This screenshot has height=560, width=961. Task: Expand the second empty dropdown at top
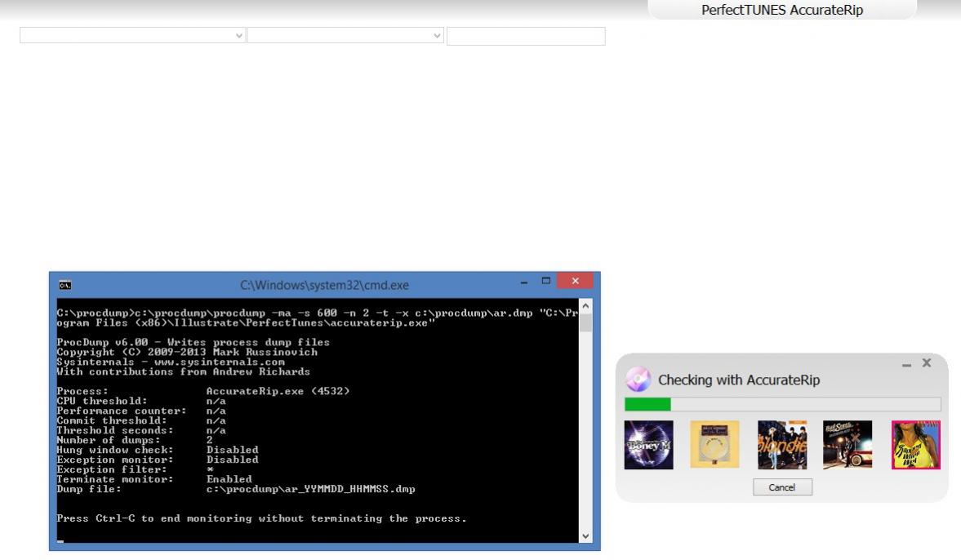345,36
